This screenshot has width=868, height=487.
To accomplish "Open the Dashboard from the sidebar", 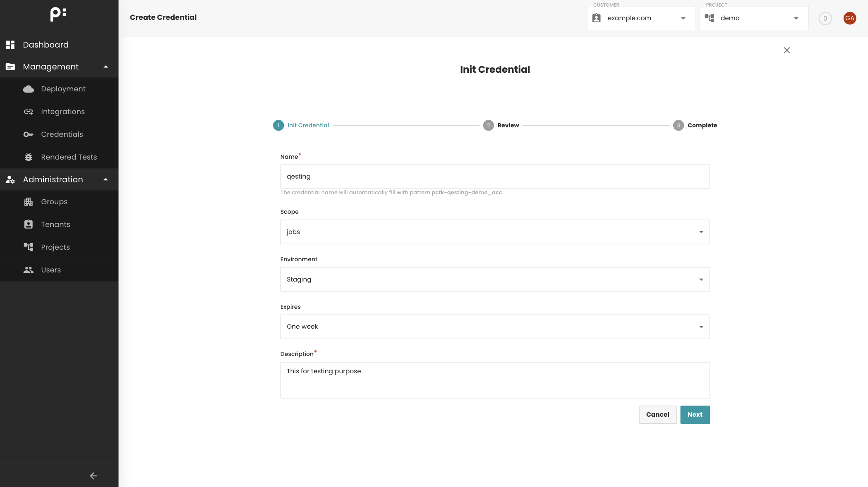I will point(46,45).
